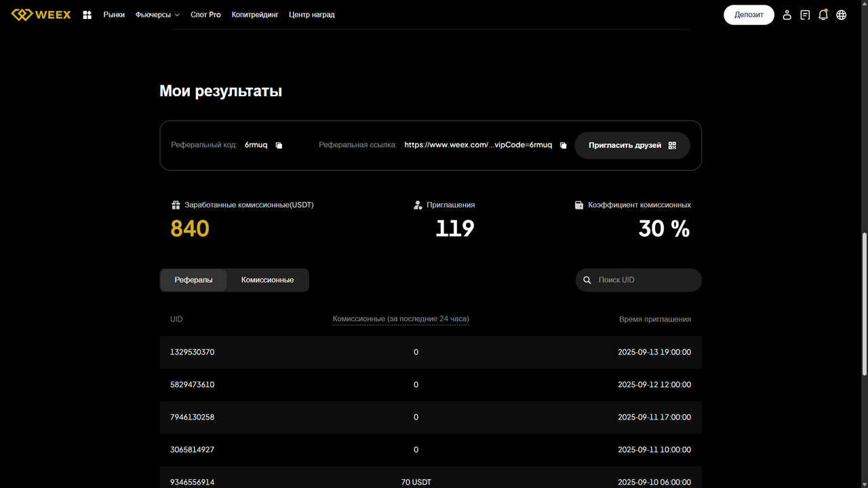The image size is (868, 488).
Task: Click the commissions last 24 hours column header
Action: (x=401, y=319)
